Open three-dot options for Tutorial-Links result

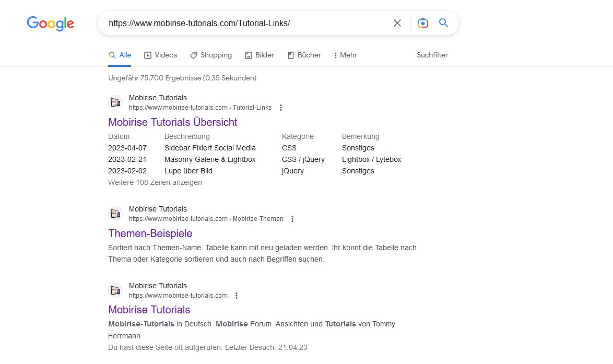pos(281,108)
